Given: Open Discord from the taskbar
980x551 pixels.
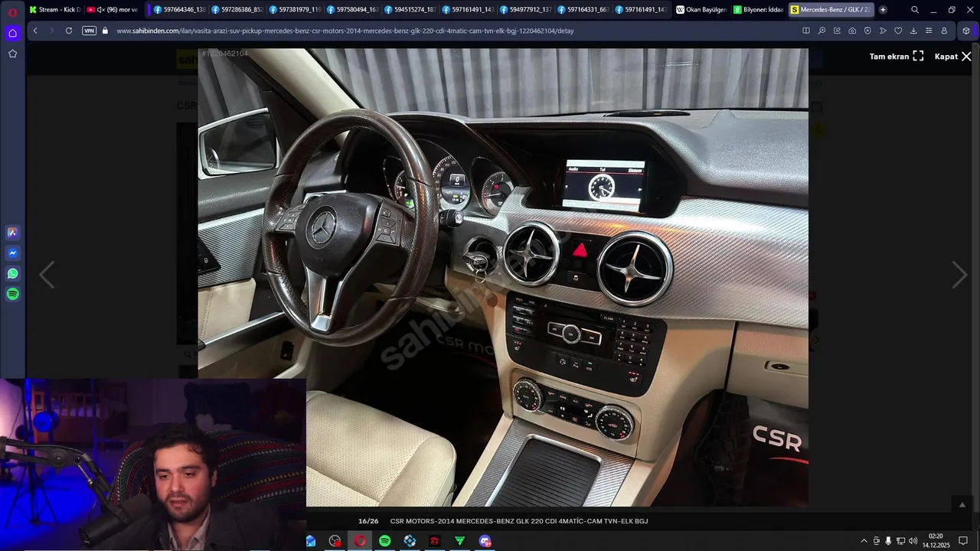Looking at the screenshot, I should point(485,541).
